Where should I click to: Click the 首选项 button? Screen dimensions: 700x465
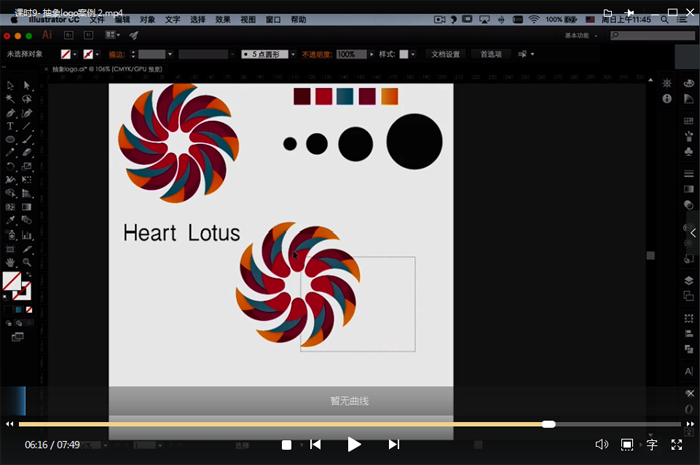491,54
